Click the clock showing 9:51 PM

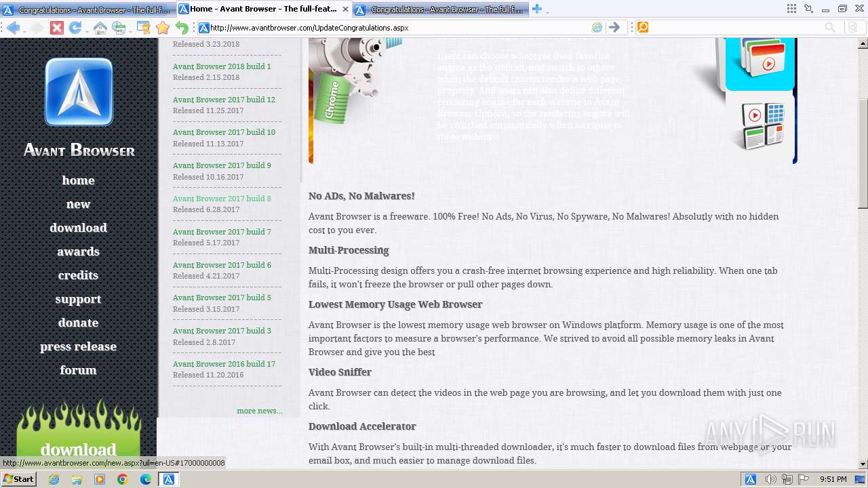[x=833, y=479]
